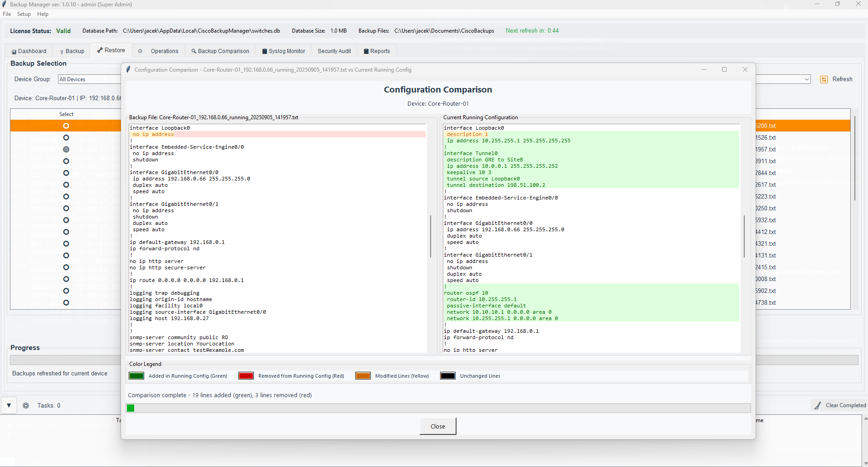Click the Close button in comparison dialog
Viewport: 868px width, 467px height.
(x=438, y=426)
